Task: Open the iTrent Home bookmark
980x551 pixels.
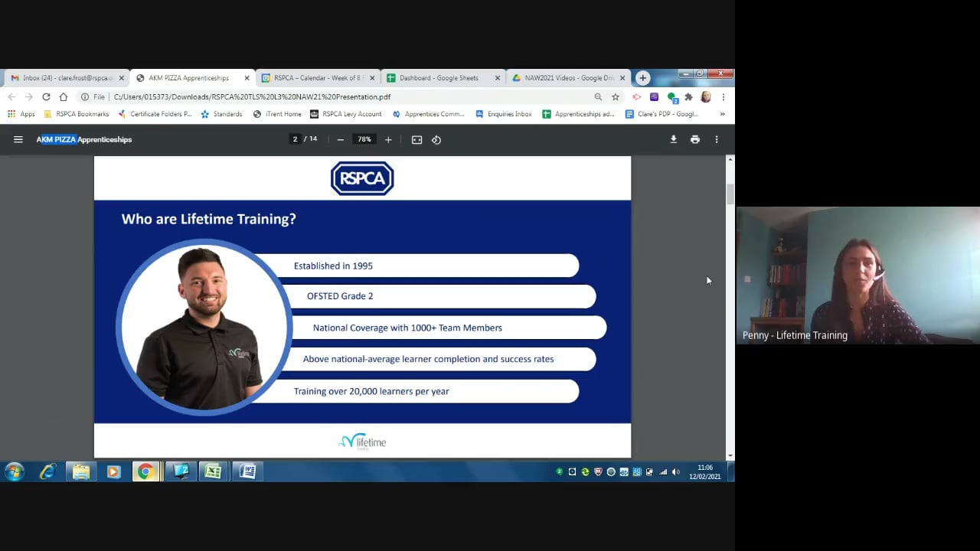Action: click(x=277, y=114)
